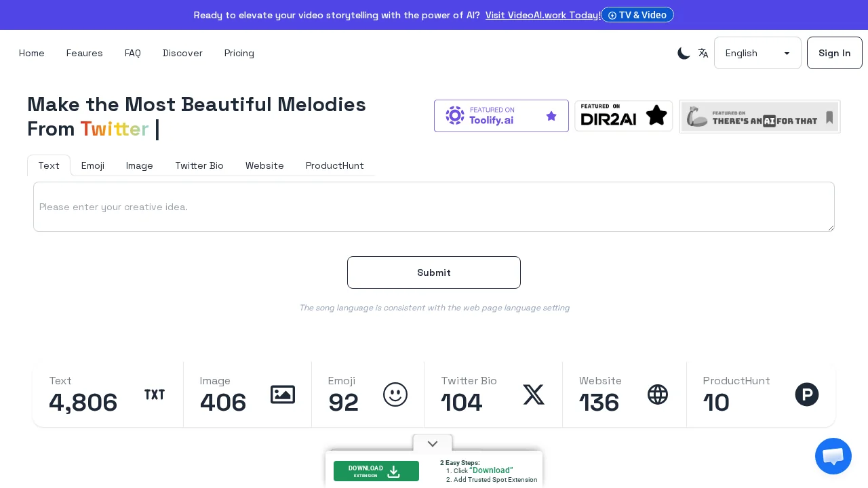Click the 'Visit VideoAI.work Today!' link
Screen dimensions: 868x488
[542, 15]
